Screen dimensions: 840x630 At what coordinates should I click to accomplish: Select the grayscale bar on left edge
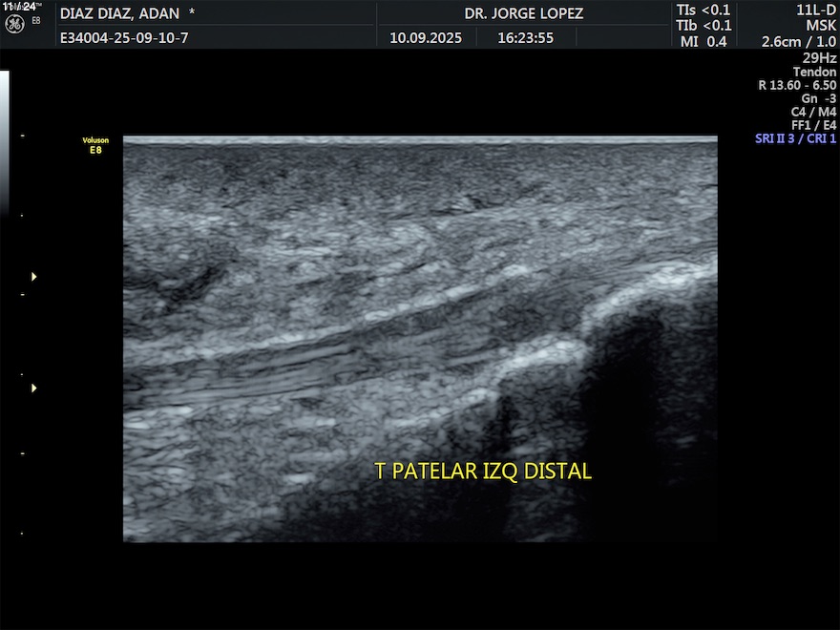(4, 143)
